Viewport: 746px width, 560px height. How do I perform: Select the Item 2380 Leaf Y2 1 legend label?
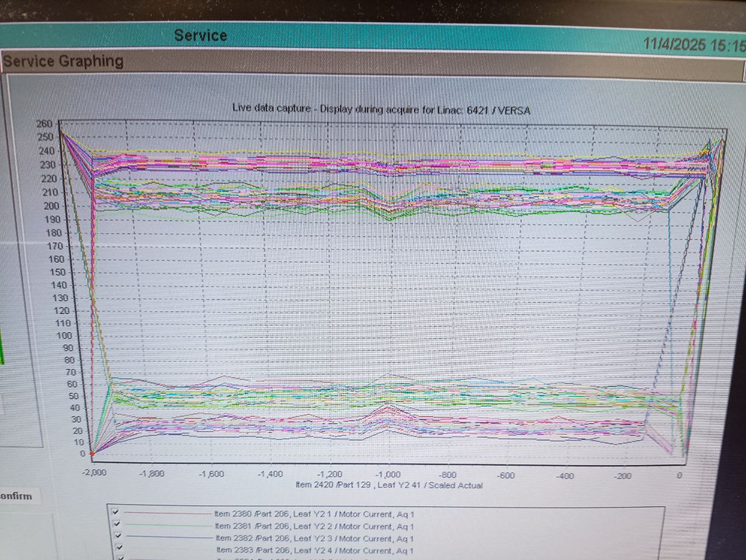(x=314, y=515)
